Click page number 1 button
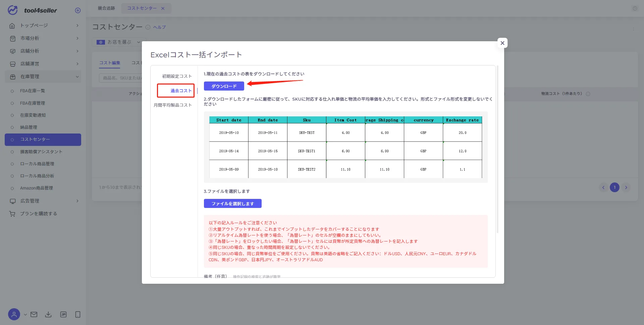The image size is (644, 325). [x=614, y=187]
